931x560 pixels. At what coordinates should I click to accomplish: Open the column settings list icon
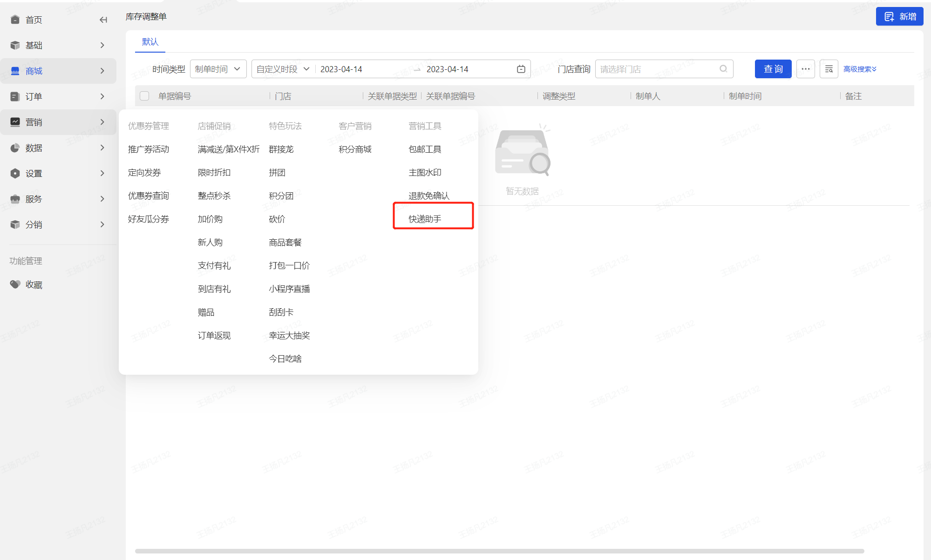click(829, 69)
